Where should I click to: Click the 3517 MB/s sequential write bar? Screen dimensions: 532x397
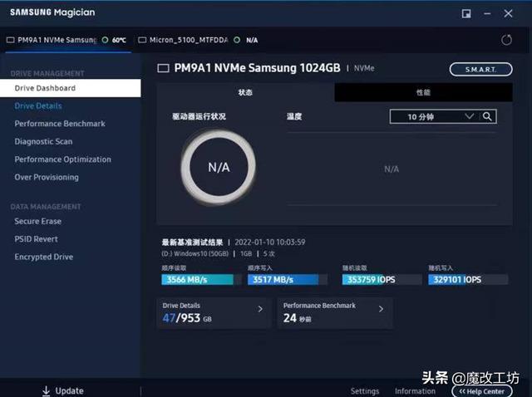pyautogui.click(x=288, y=280)
